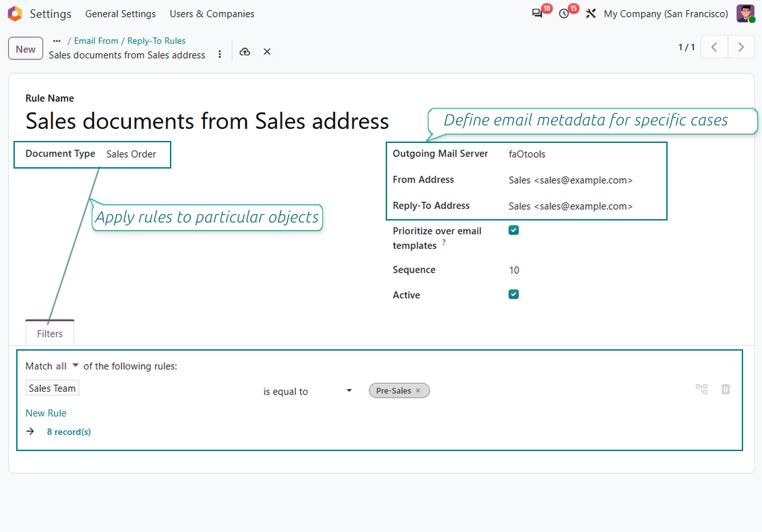Select the Filters tab
Viewport: 762px width, 532px height.
tap(50, 333)
